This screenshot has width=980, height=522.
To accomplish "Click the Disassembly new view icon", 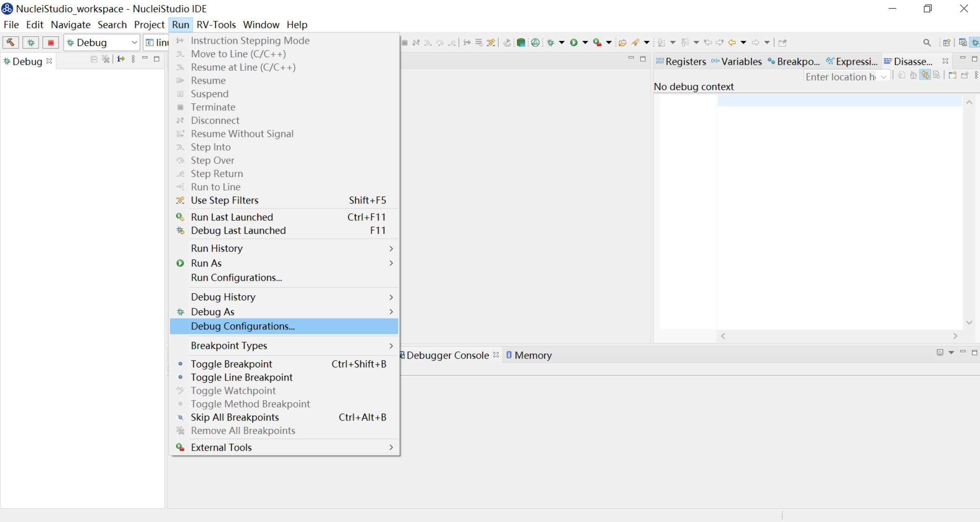I will click(953, 75).
